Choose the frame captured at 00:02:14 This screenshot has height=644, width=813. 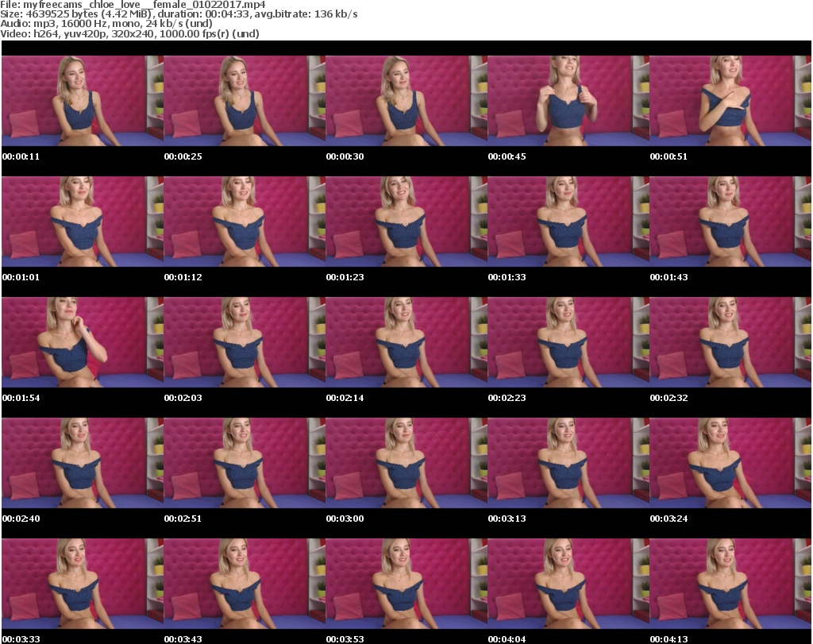coord(406,342)
